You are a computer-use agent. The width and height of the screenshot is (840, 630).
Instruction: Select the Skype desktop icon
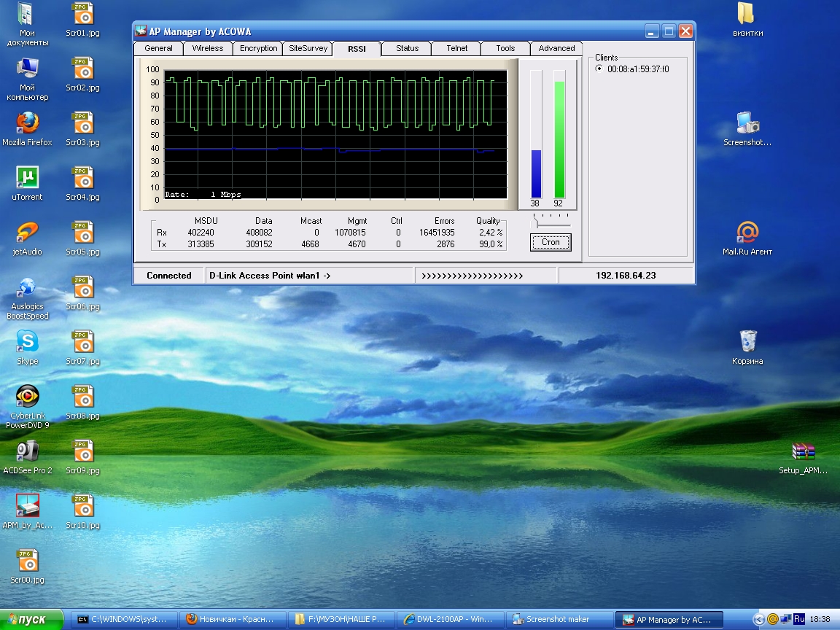click(27, 341)
